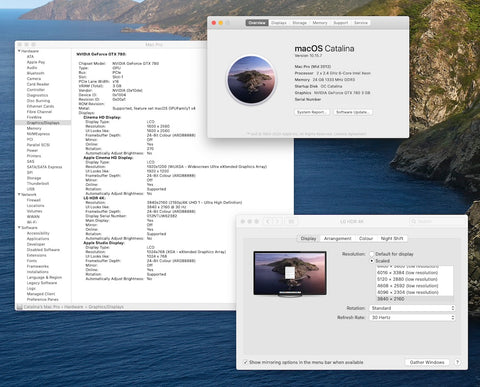Open help with the question mark button

pyautogui.click(x=457, y=362)
